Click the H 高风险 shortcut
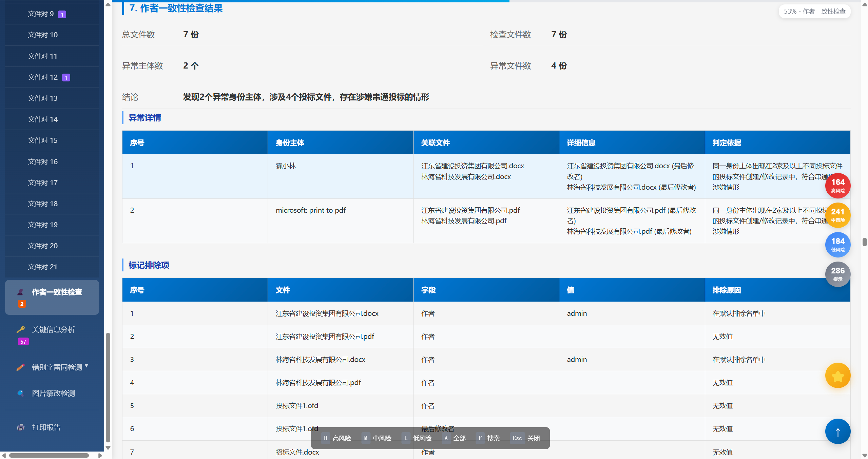 pos(336,438)
